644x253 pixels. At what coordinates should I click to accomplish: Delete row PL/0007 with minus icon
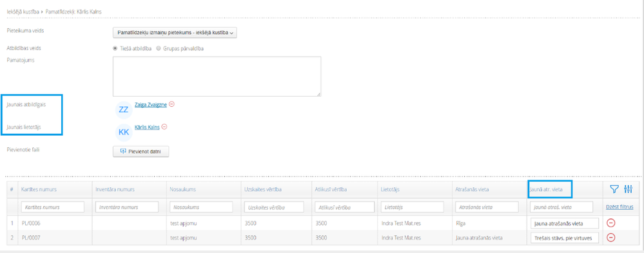tap(611, 238)
